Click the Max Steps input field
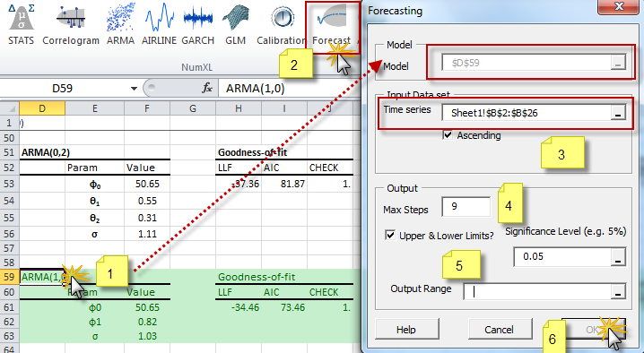This screenshot has height=353, width=644. pyautogui.click(x=466, y=206)
